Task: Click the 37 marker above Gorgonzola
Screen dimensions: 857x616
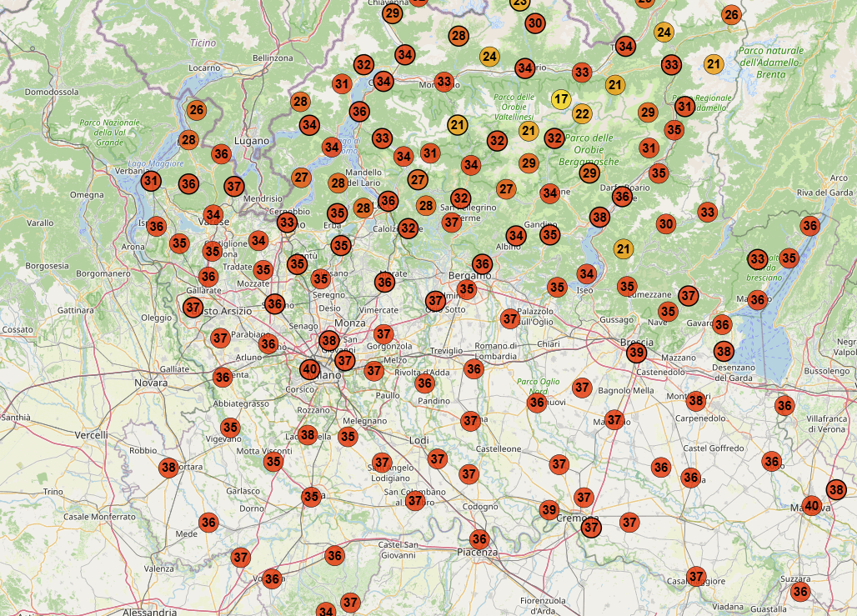Action: [383, 334]
